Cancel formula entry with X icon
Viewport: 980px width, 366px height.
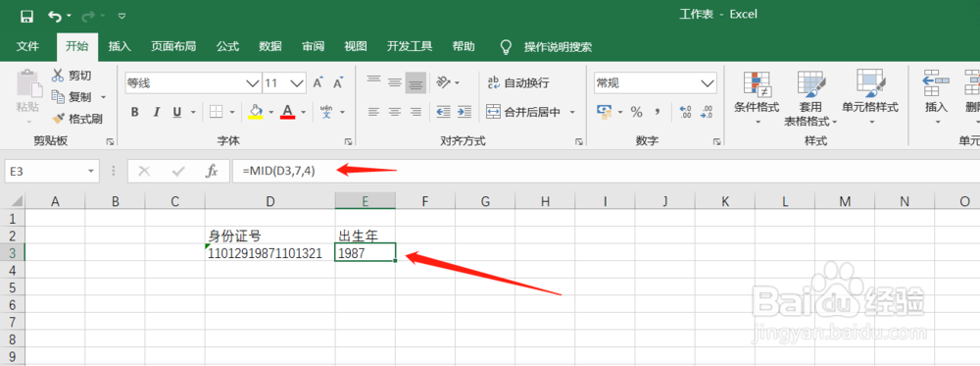pyautogui.click(x=145, y=171)
